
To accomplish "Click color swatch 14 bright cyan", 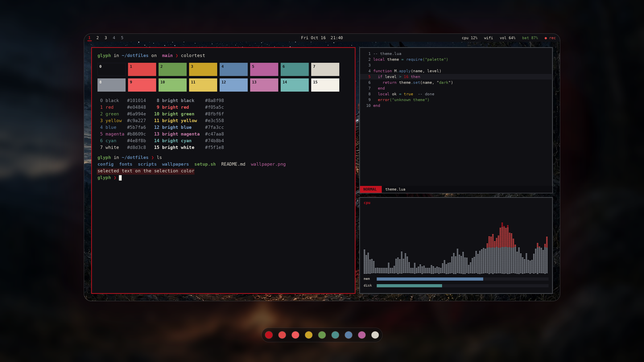I will point(295,85).
